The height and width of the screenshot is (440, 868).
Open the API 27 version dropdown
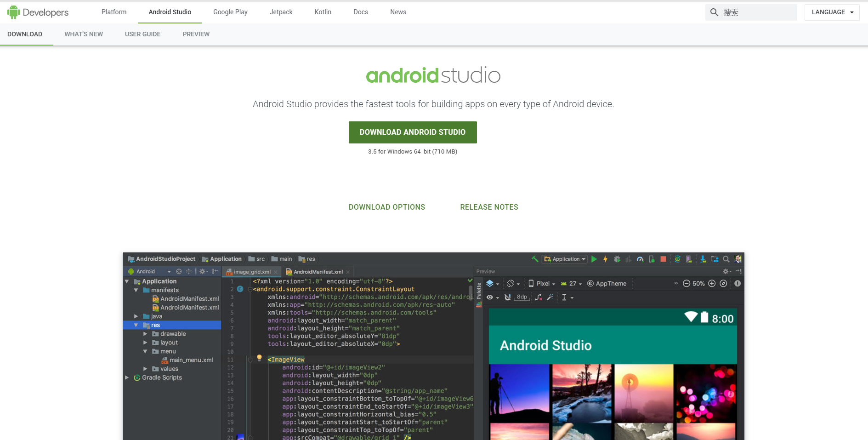(x=571, y=284)
